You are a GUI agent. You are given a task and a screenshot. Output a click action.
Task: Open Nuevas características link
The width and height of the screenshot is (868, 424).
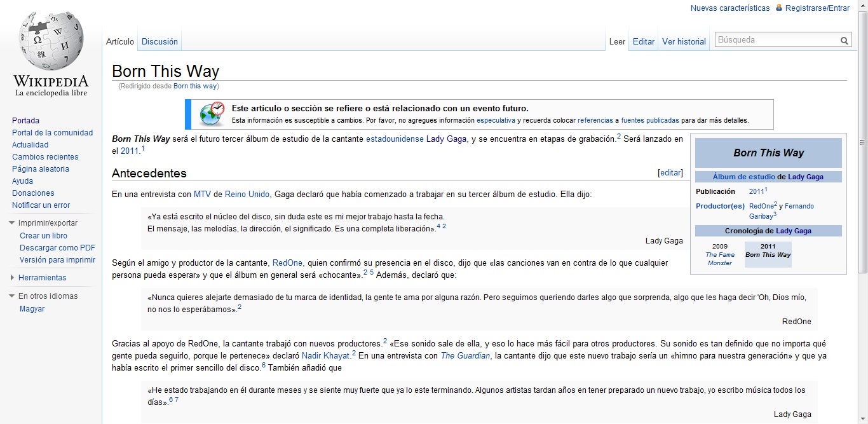[x=730, y=8]
